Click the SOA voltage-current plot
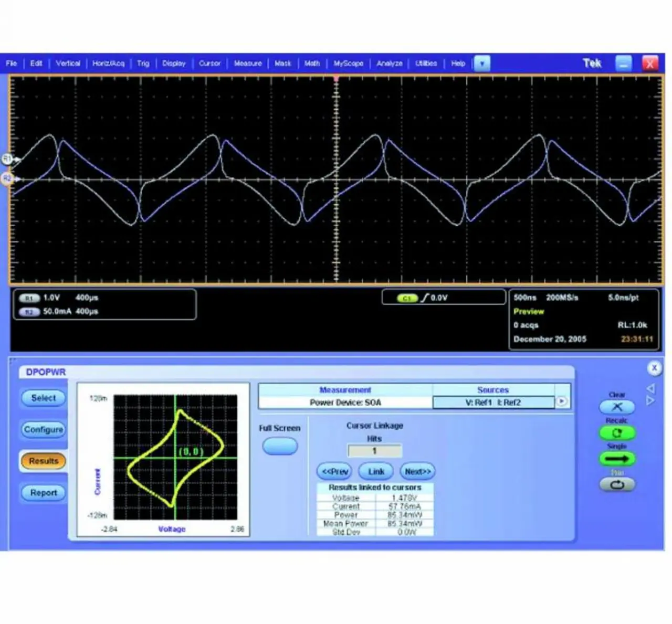 175,457
